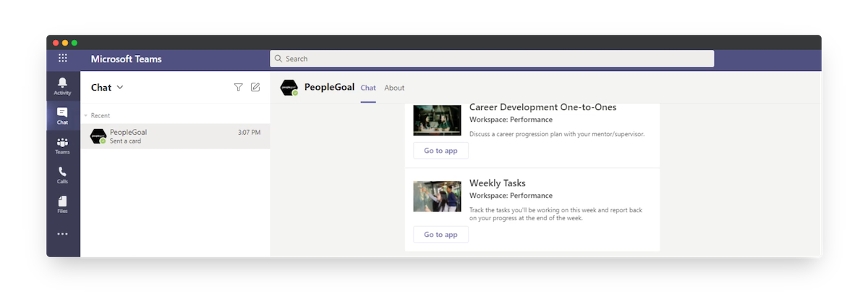Viewport: 868px width, 292px height.
Task: Select the PeopleGoal 'Sent a card' conversation
Action: tap(175, 136)
